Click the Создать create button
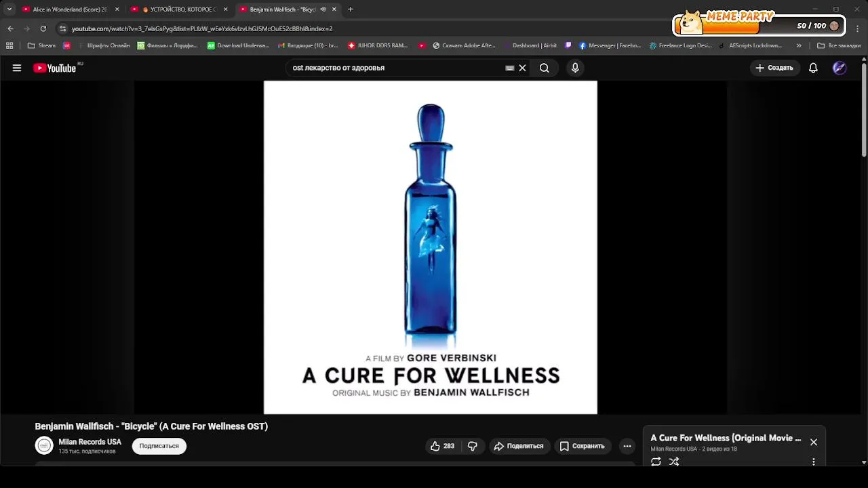 [774, 68]
